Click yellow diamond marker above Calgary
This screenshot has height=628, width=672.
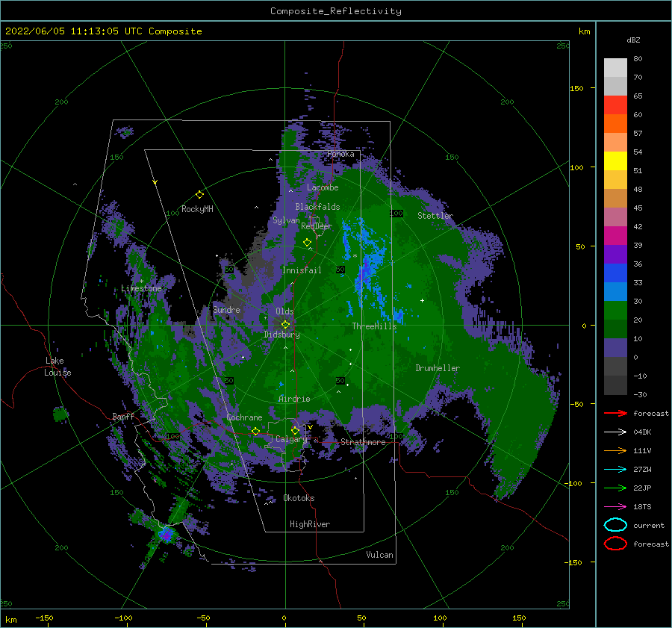pos(295,430)
